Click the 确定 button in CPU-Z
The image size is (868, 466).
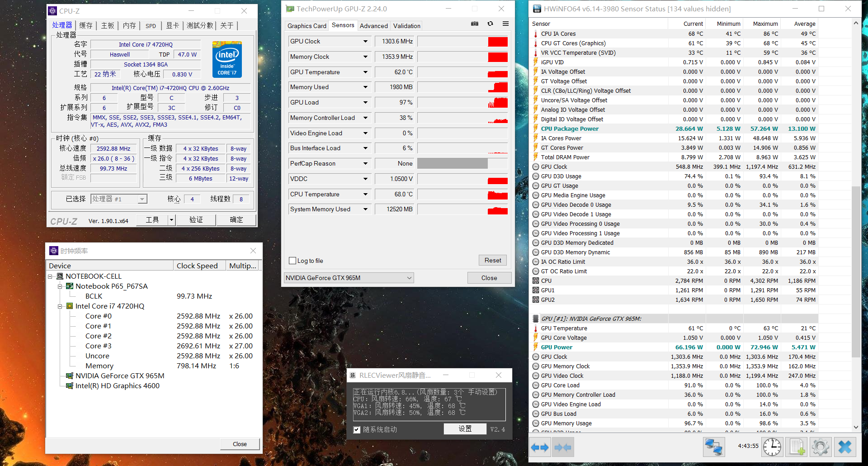236,220
